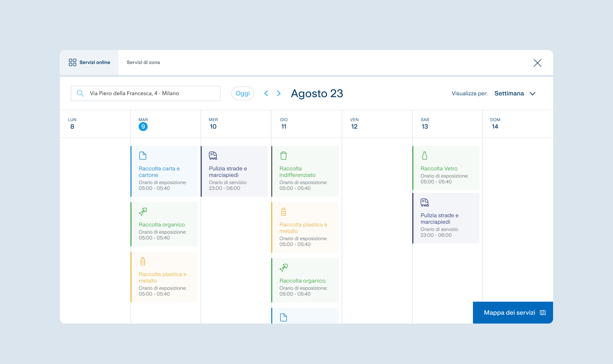Click the fishbone organic icon on Tuesday
The width and height of the screenshot is (613, 364).
[x=143, y=211]
